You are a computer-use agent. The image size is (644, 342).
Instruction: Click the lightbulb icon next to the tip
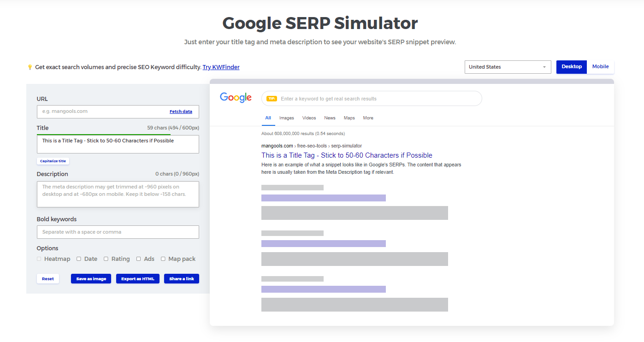pos(30,67)
